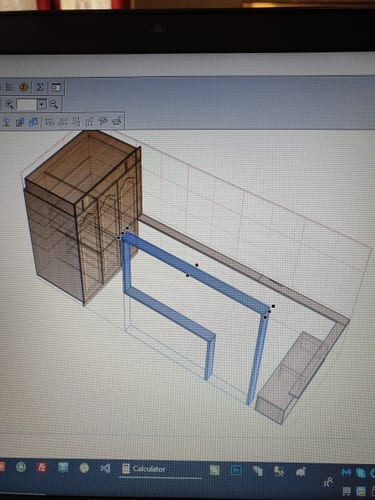Open the taskbar icon right of Photoshop
This screenshot has height=500, width=375.
click(258, 471)
